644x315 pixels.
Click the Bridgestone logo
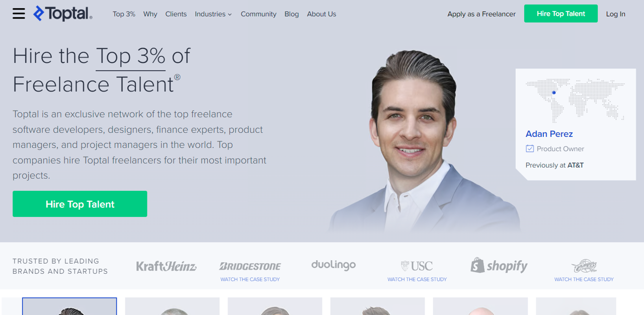pyautogui.click(x=250, y=266)
